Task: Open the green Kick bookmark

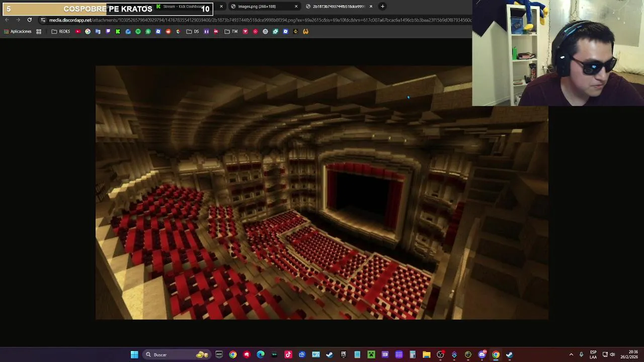Action: pyautogui.click(x=118, y=31)
